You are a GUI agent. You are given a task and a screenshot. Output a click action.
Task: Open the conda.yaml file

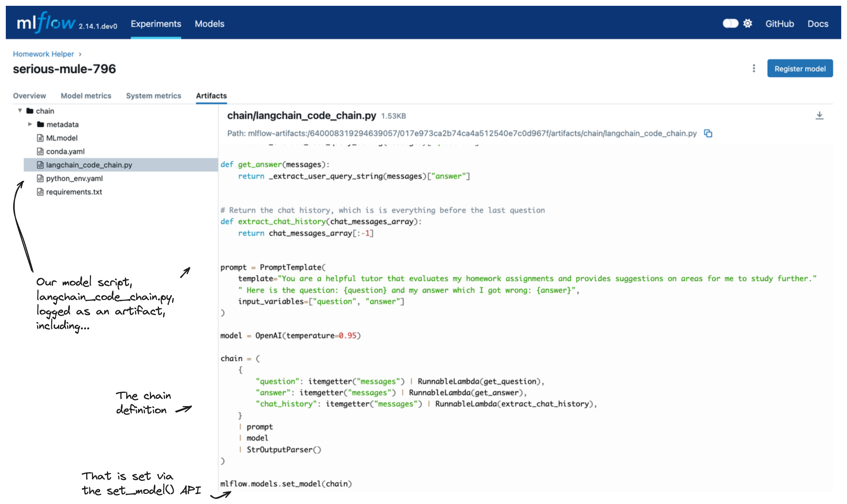pyautogui.click(x=65, y=151)
